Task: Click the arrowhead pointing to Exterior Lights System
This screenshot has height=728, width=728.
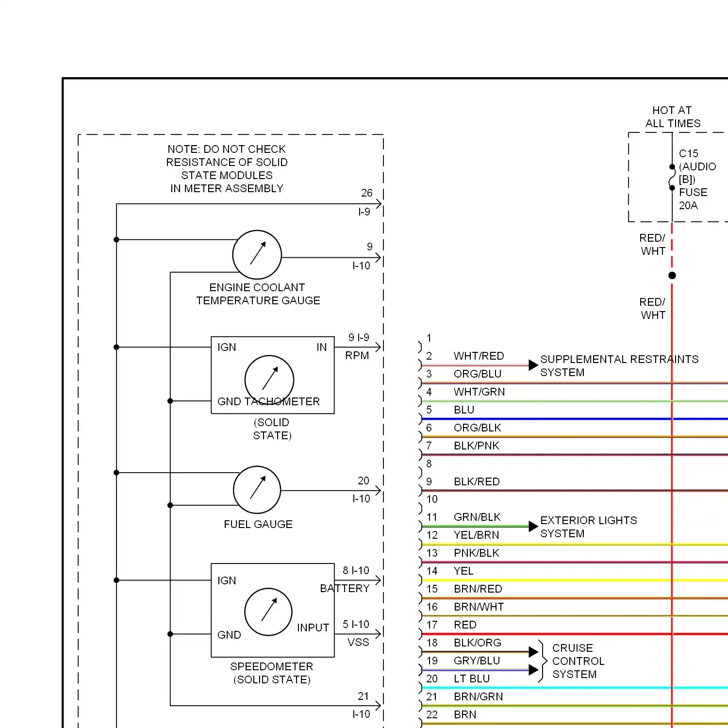Action: pyautogui.click(x=533, y=526)
